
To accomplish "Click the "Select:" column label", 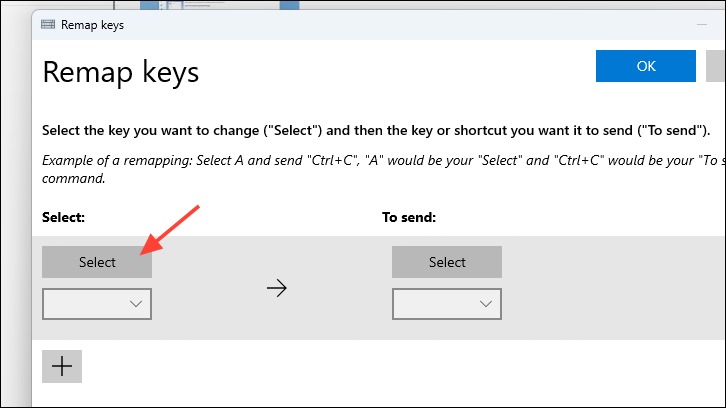I will (63, 217).
